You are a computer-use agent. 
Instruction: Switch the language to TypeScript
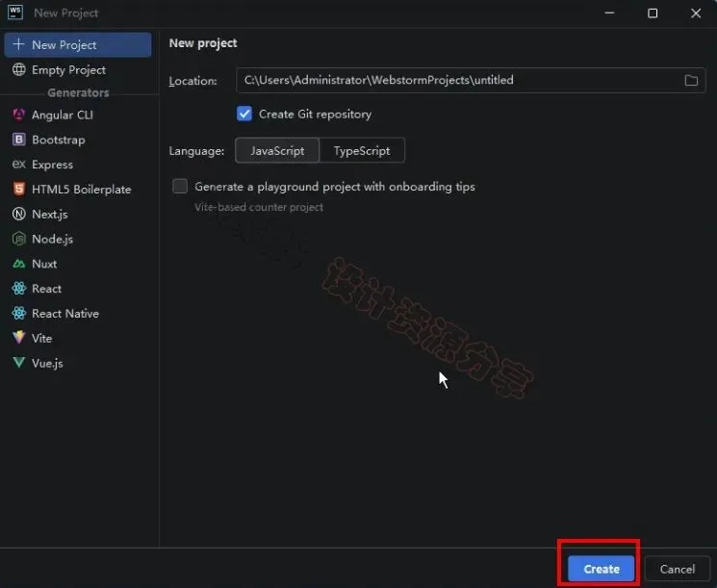click(362, 150)
